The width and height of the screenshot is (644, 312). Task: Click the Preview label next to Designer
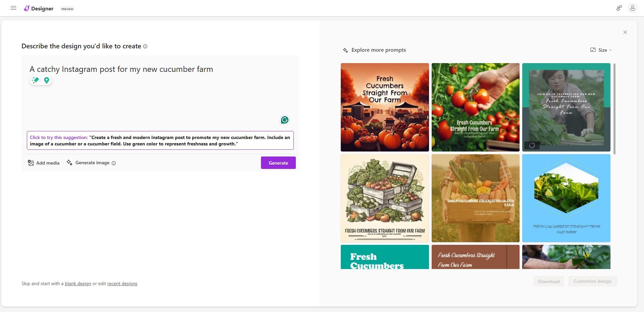(x=67, y=9)
